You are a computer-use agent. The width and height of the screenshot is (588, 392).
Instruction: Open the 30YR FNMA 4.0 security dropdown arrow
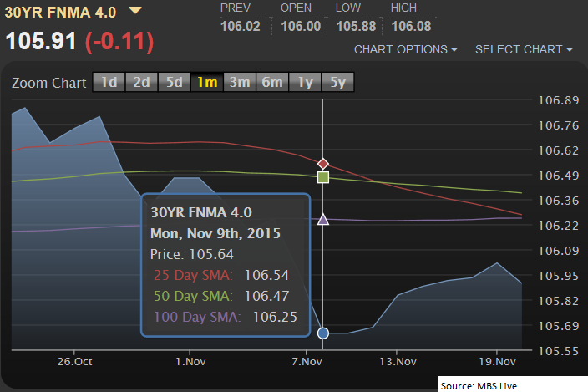(x=135, y=11)
